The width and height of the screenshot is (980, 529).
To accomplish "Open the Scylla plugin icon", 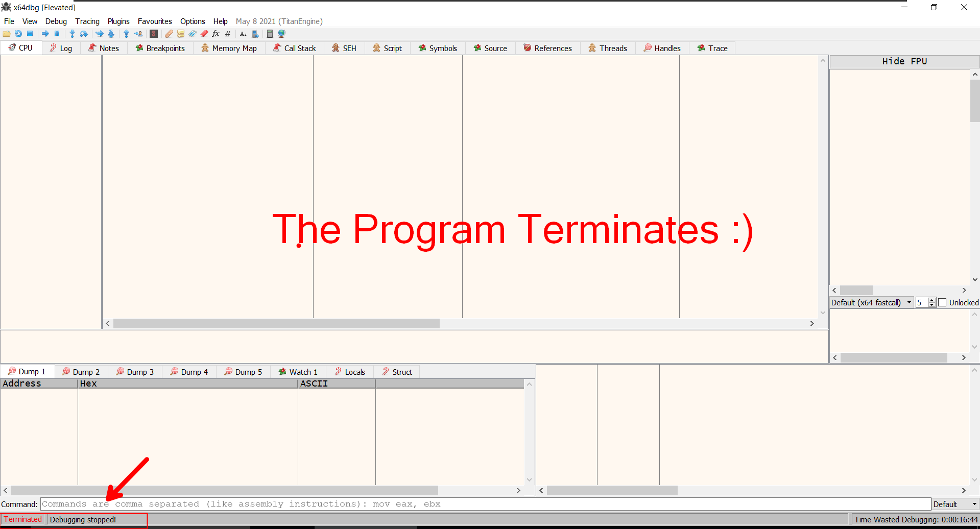I will (x=154, y=34).
